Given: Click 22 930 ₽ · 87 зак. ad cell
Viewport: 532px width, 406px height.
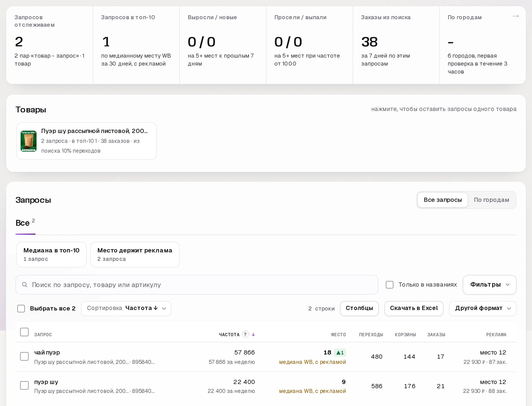Looking at the screenshot, I should (x=485, y=362).
